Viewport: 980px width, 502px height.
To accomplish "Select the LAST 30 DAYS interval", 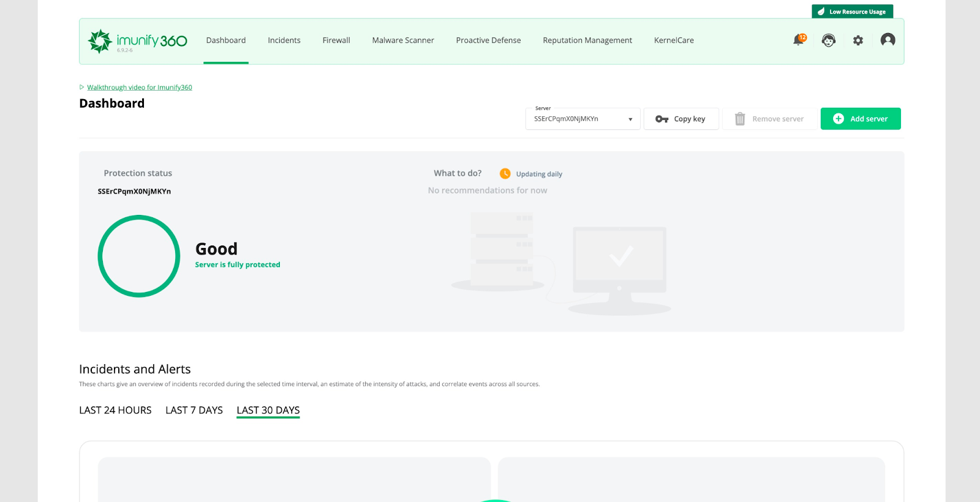I will (268, 410).
